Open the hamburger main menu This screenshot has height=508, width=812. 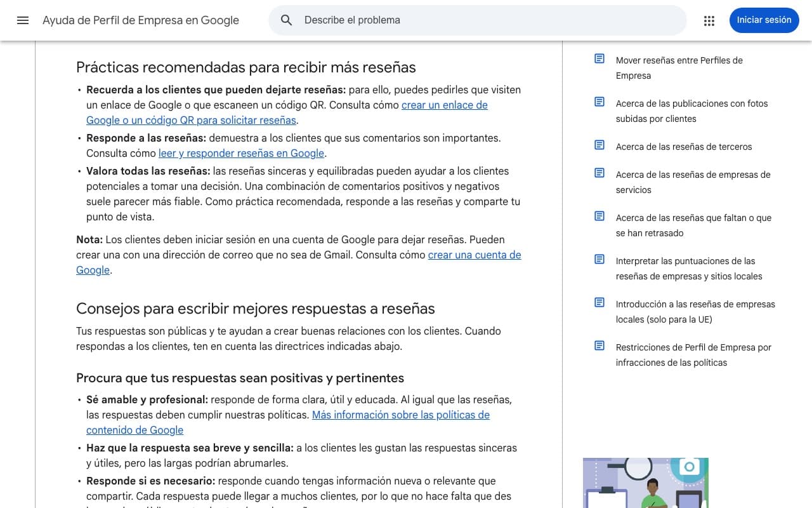coord(23,20)
